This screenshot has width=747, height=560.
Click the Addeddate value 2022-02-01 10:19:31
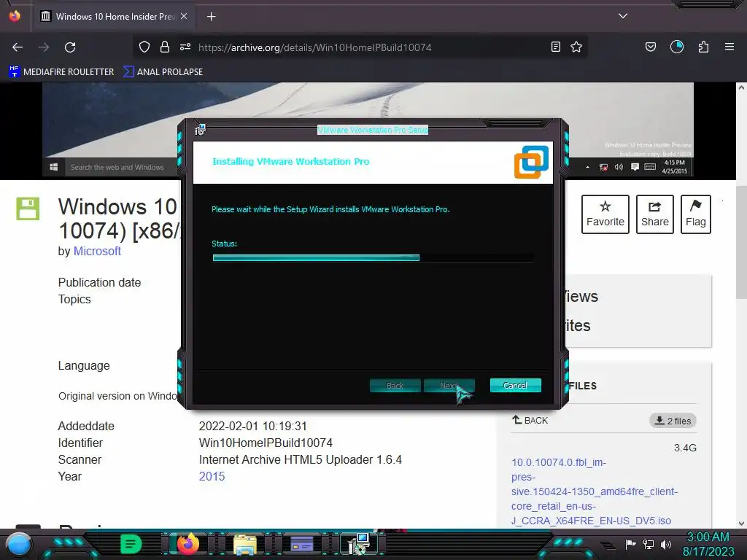[x=253, y=426]
